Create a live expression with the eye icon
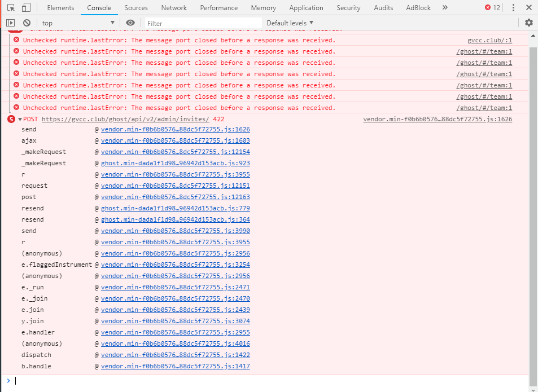This screenshot has height=392, width=538. [x=130, y=23]
